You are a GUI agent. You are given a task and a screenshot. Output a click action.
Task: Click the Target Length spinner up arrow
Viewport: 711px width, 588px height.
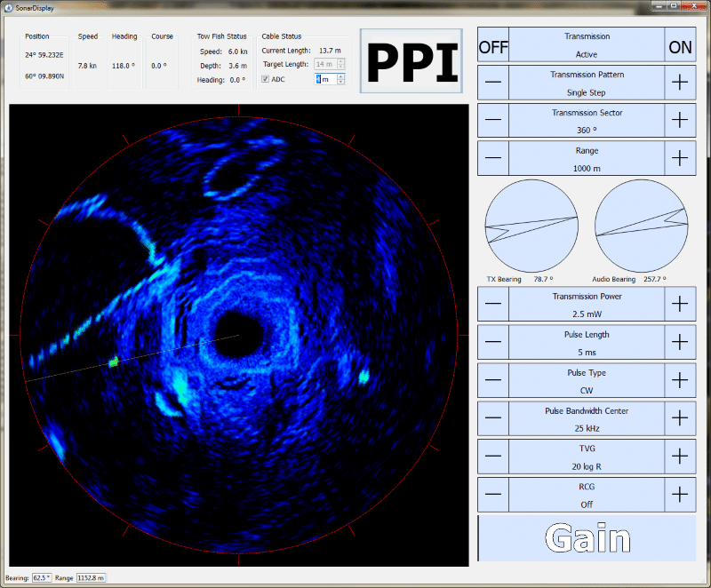[340, 61]
